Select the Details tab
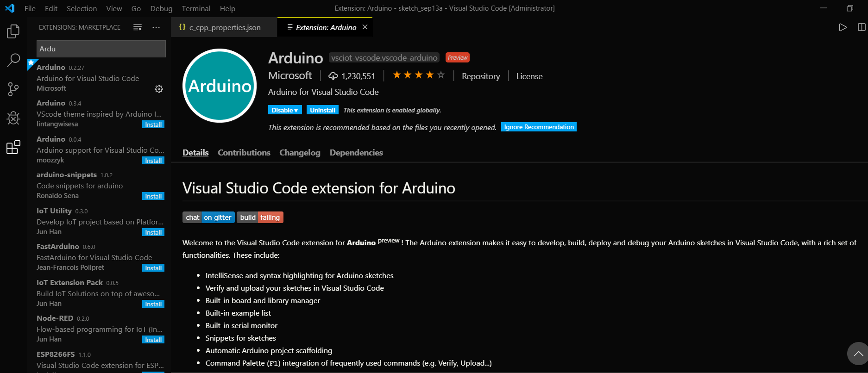Image resolution: width=868 pixels, height=373 pixels. (195, 153)
